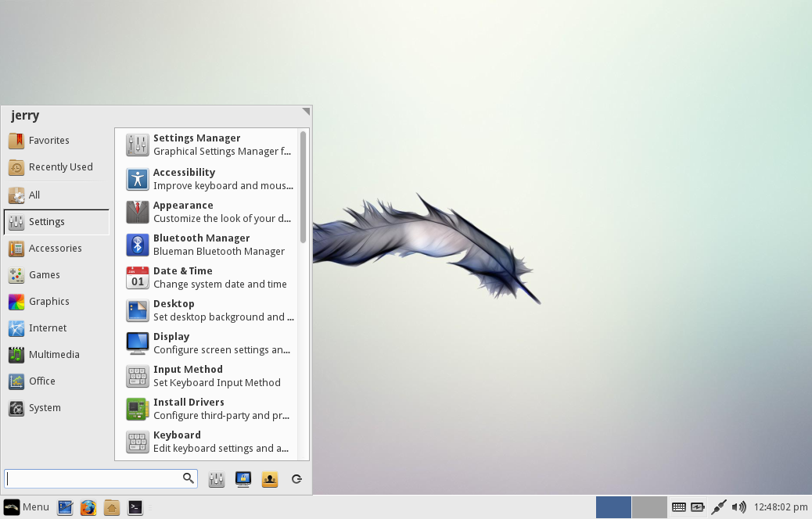The width and height of the screenshot is (812, 519).
Task: Click the volume icon in system tray
Action: [739, 507]
